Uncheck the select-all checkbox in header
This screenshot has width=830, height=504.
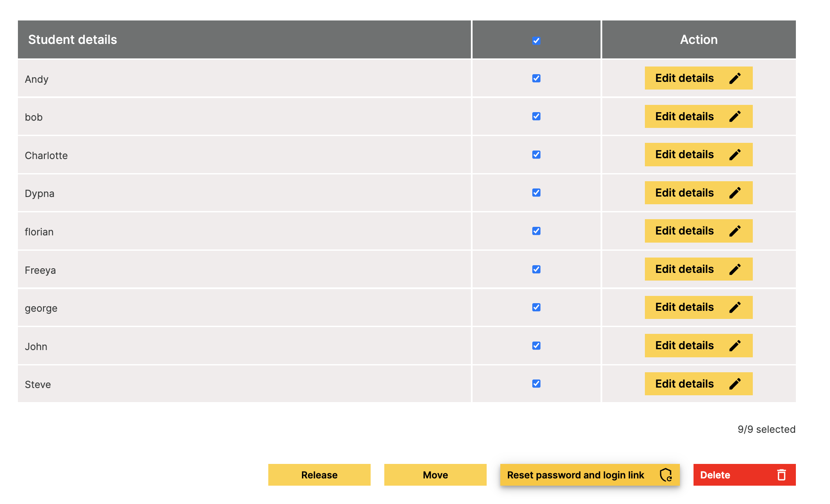point(536,41)
